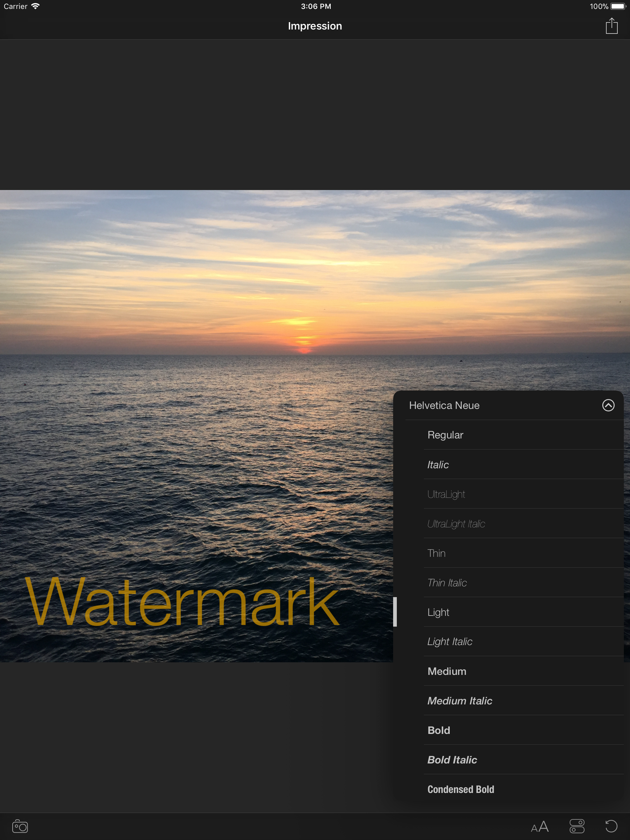Tap the Watermark text on the photo
The height and width of the screenshot is (840, 630).
pos(181,601)
